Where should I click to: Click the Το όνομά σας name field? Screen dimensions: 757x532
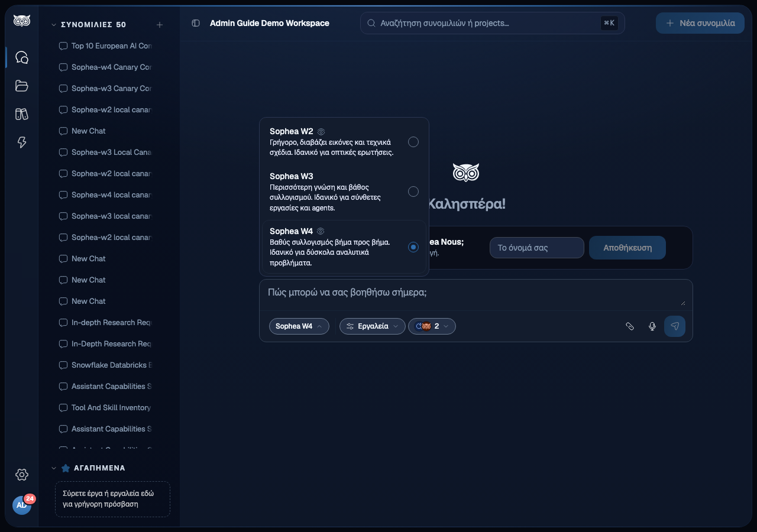pyautogui.click(x=537, y=248)
